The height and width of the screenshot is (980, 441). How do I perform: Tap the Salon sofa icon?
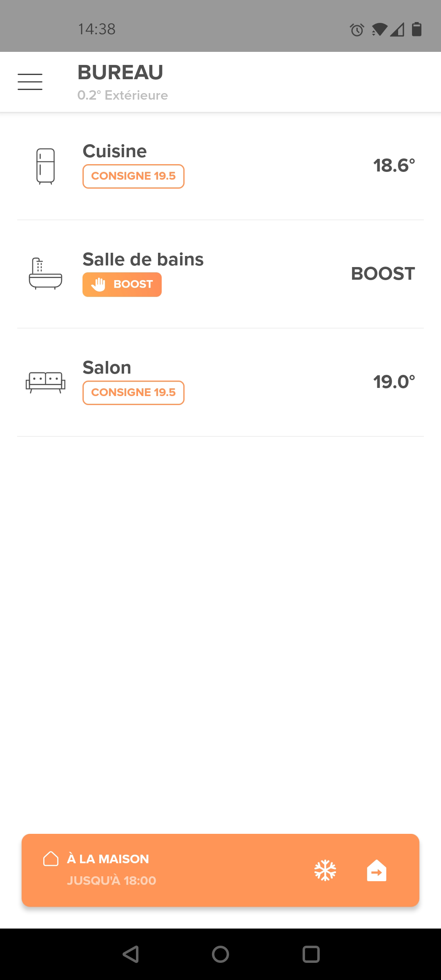click(45, 382)
